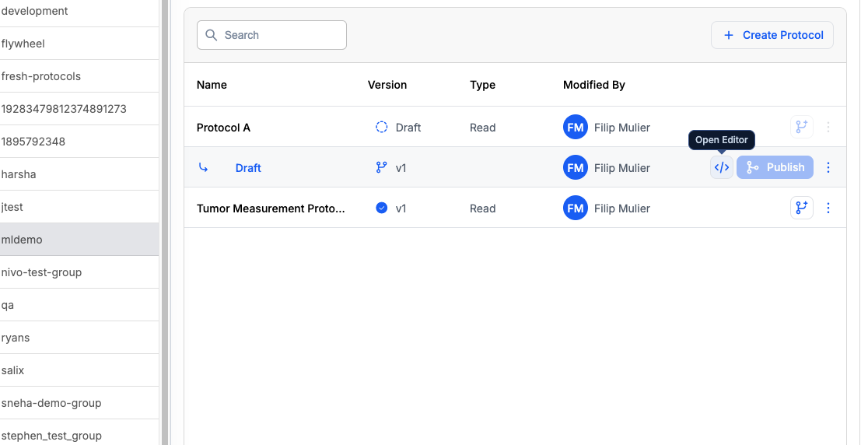Click Filip Mulier in Tumor Measurement row
This screenshot has width=868, height=445.
(x=621, y=208)
